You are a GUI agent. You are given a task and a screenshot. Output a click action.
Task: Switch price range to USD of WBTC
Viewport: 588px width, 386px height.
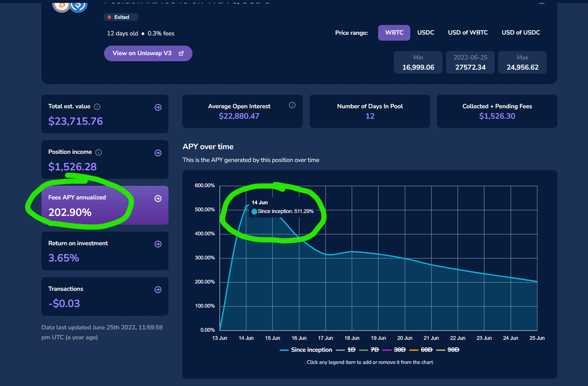(467, 33)
